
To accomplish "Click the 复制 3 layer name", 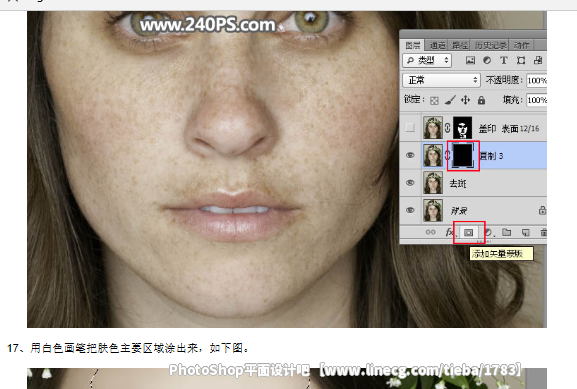I will (x=492, y=156).
